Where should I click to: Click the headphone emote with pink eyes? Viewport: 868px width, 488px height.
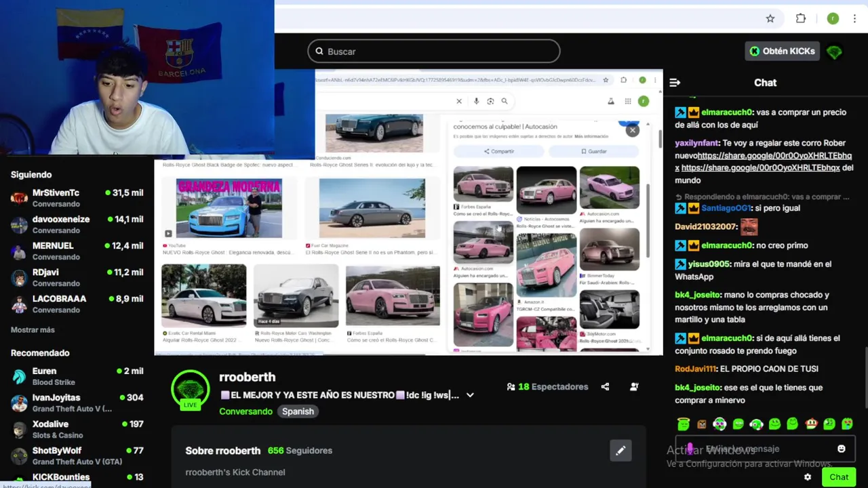click(719, 424)
